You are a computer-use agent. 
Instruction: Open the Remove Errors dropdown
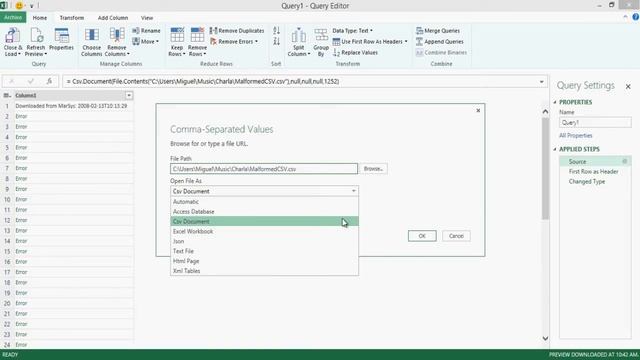pos(234,42)
